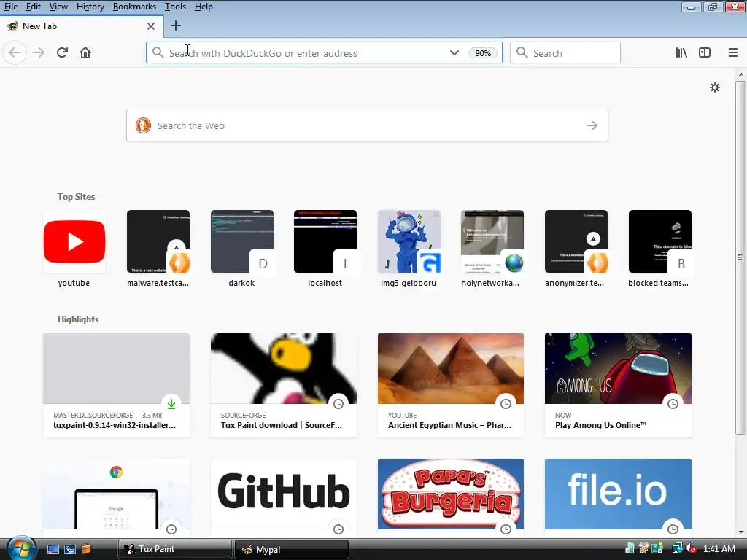
Task: Open the Edit menu
Action: pos(34,7)
